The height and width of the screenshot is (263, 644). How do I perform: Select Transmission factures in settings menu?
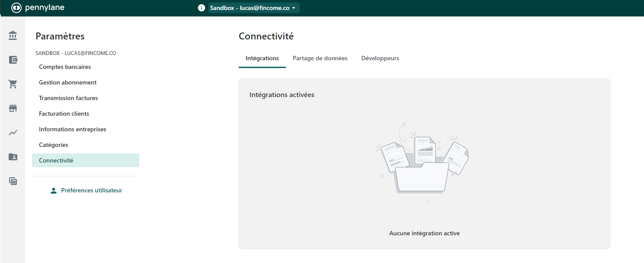click(x=68, y=98)
